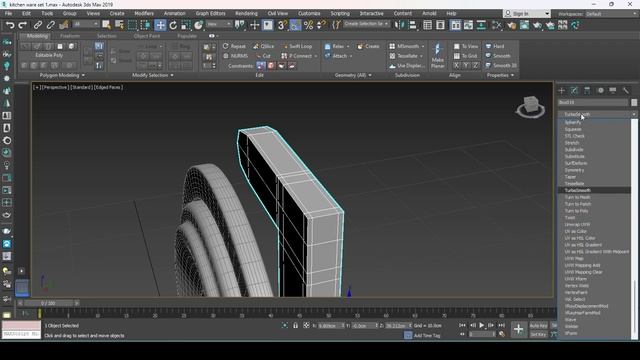Click the Swift Loop tool
Image resolution: width=640 pixels, height=360 pixels.
pyautogui.click(x=298, y=47)
